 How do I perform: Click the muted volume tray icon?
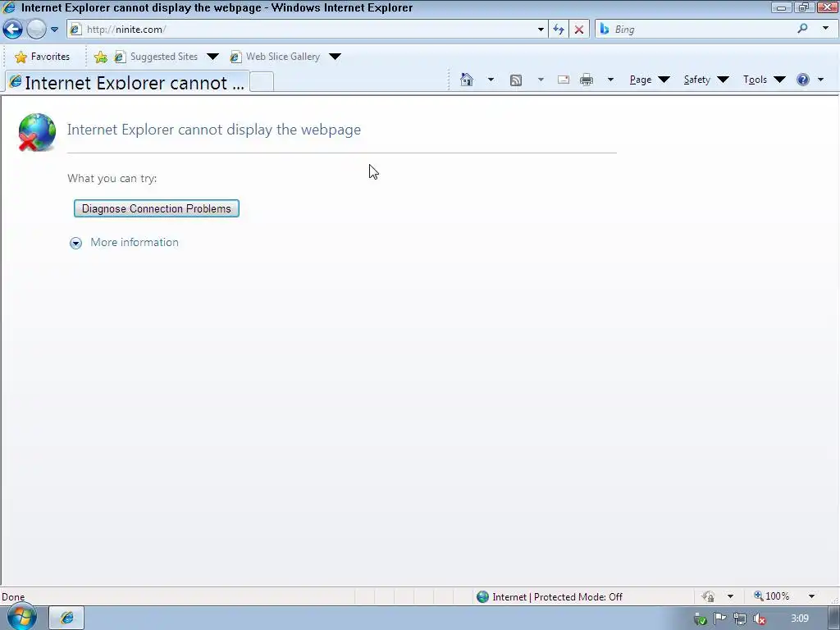coord(759,619)
